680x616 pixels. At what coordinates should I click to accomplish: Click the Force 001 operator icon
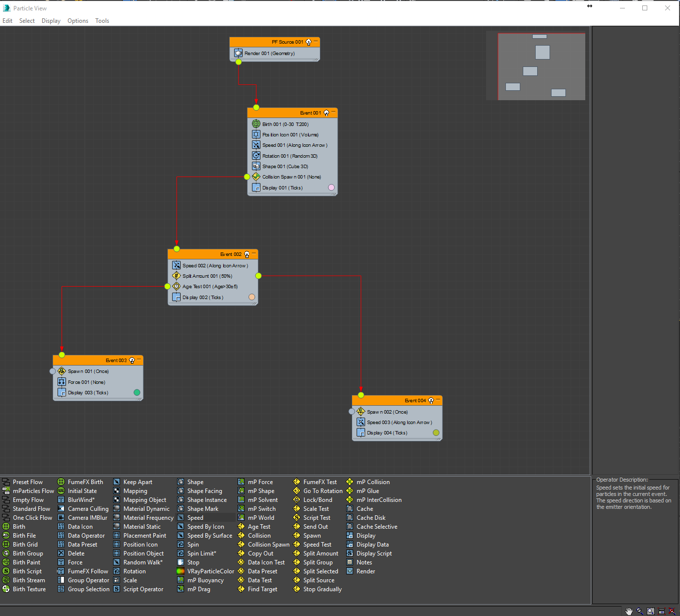tap(62, 382)
